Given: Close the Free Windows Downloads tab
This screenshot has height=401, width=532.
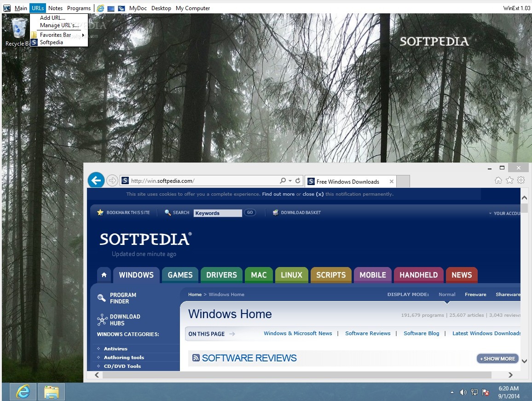Looking at the screenshot, I should coord(391,181).
